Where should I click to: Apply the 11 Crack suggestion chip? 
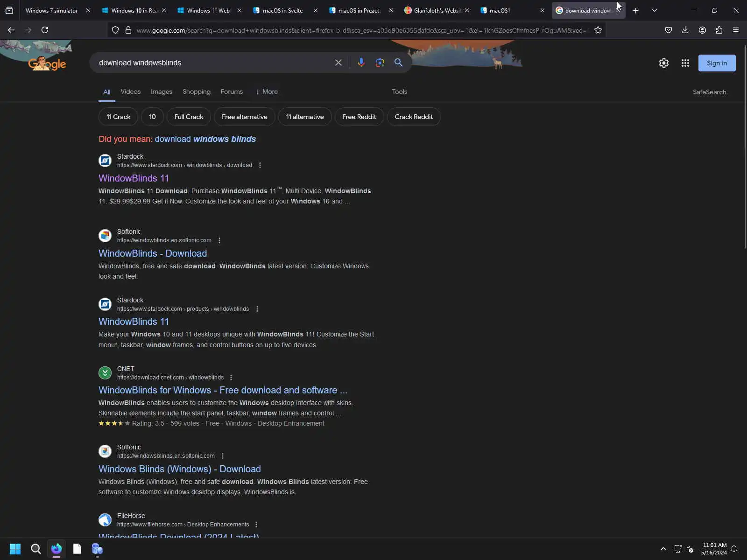coord(118,117)
